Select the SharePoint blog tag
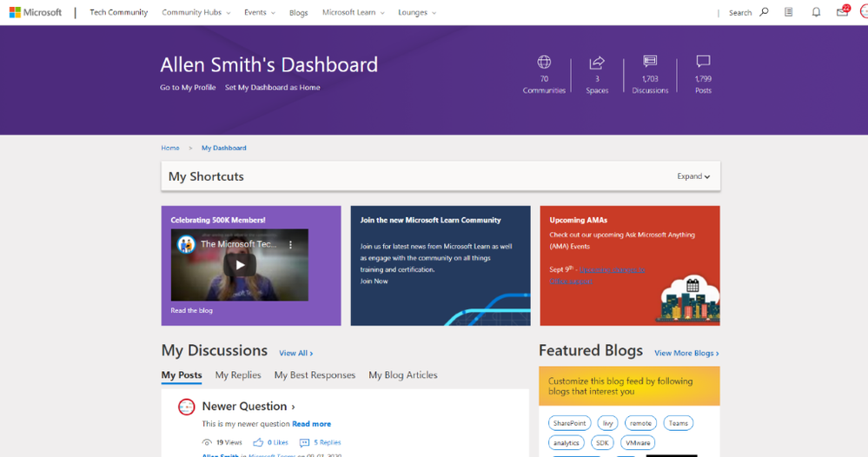Viewport: 868px width, 457px height. point(570,423)
